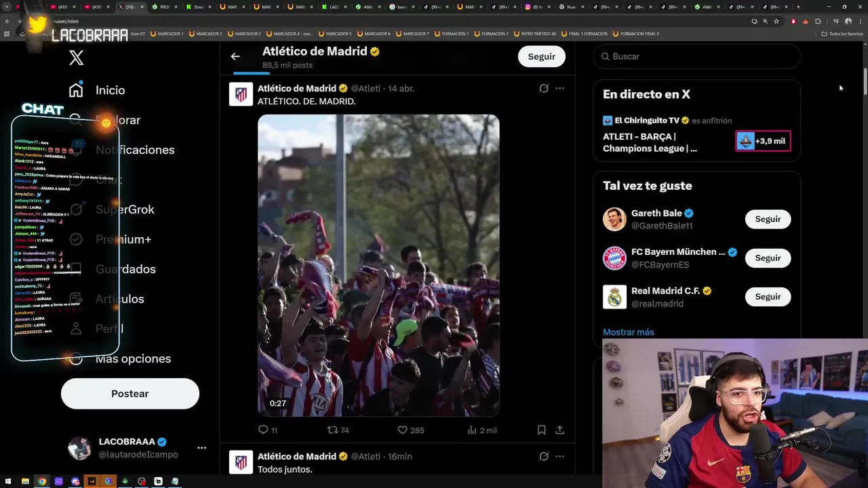
Task: Open a new browser tab with plus
Action: 798,7
